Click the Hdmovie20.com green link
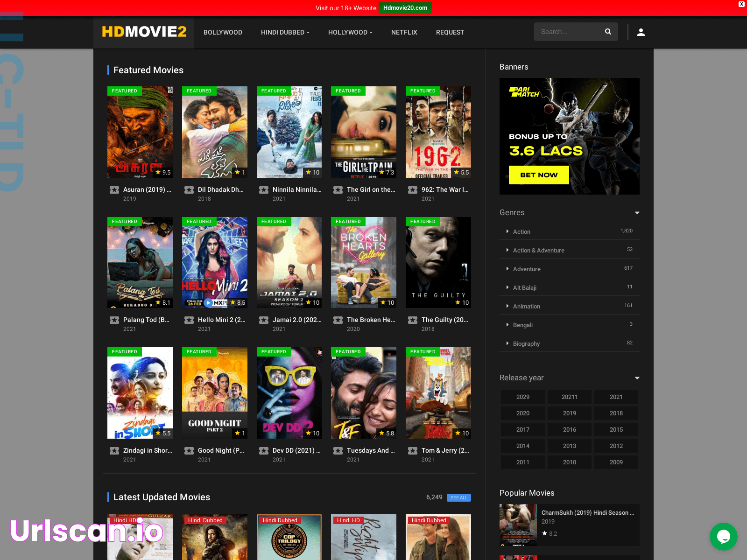The height and width of the screenshot is (560, 747). tap(405, 8)
